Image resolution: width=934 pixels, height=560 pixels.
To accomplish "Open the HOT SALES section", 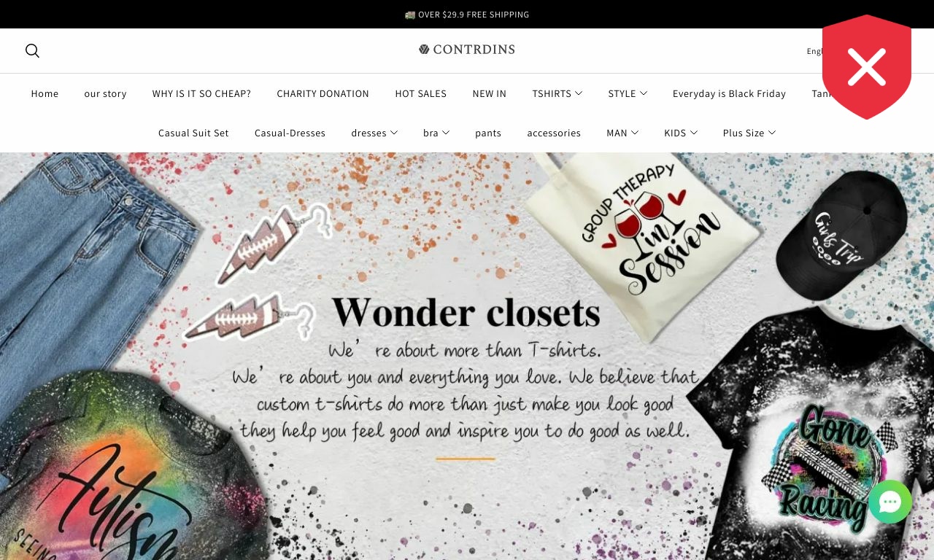I will pyautogui.click(x=421, y=93).
